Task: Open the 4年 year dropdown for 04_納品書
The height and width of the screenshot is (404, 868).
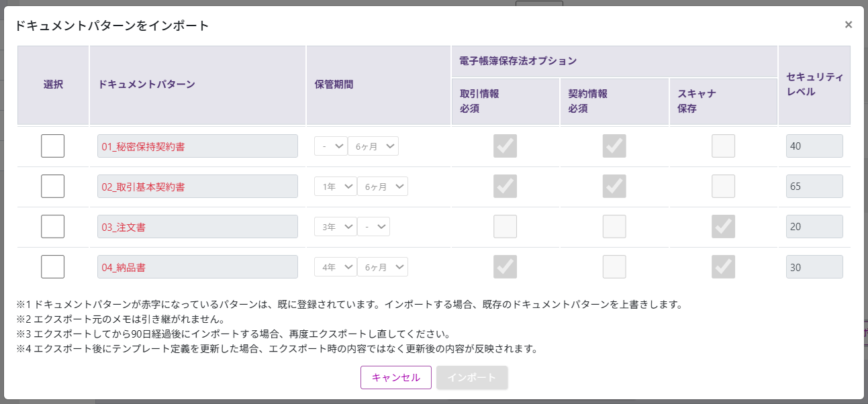Action: 336,267
